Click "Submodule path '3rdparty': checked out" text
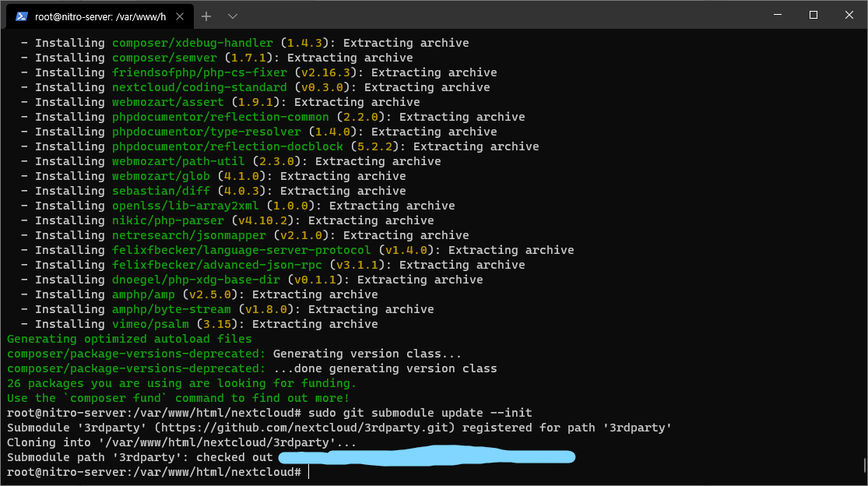Screen dimensions: 868x486 pyautogui.click(x=139, y=457)
